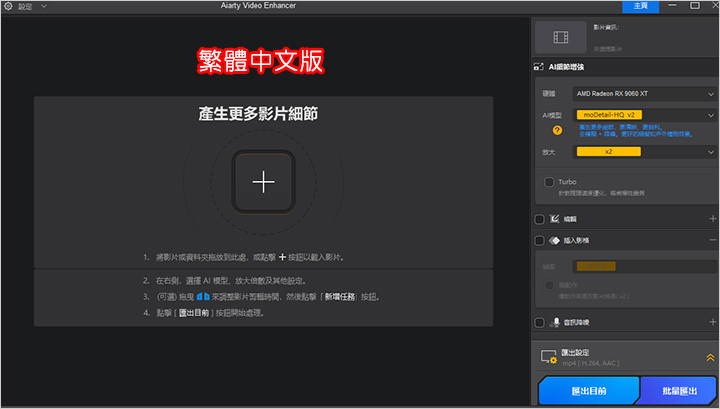Click the blue trim handles icon in step 3

click(203, 297)
